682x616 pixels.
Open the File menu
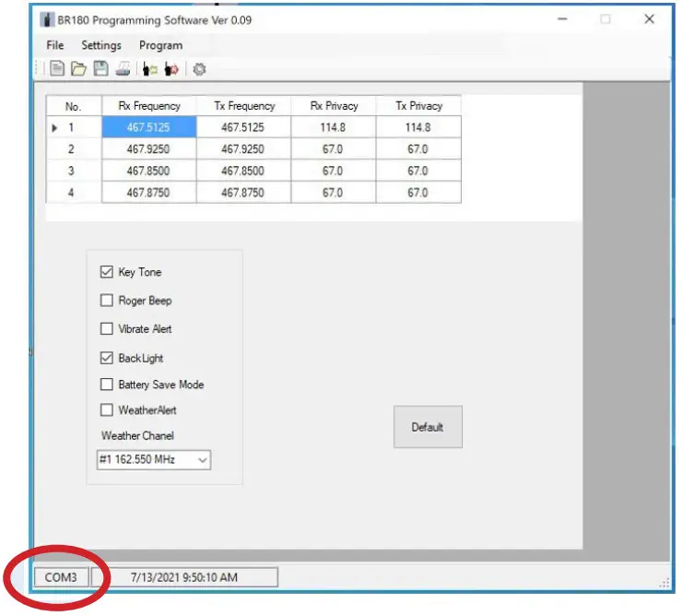coord(54,45)
